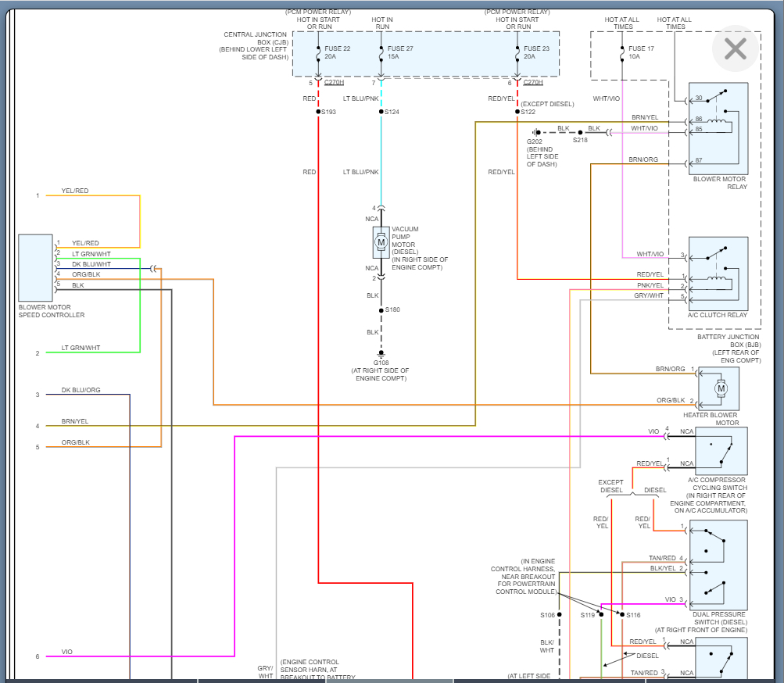784x683 pixels.
Task: Click the vacuum pump motor symbol
Action: coord(381,243)
